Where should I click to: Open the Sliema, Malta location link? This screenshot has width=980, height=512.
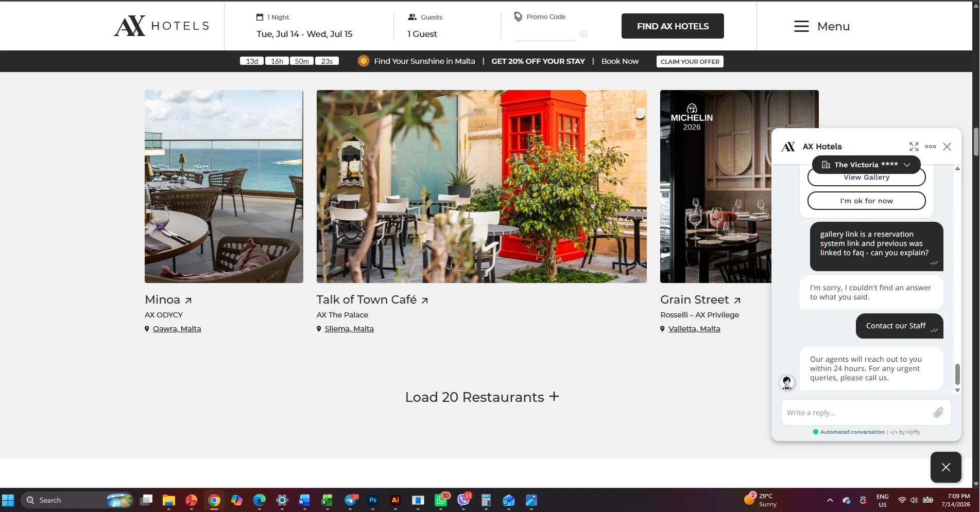[349, 329]
